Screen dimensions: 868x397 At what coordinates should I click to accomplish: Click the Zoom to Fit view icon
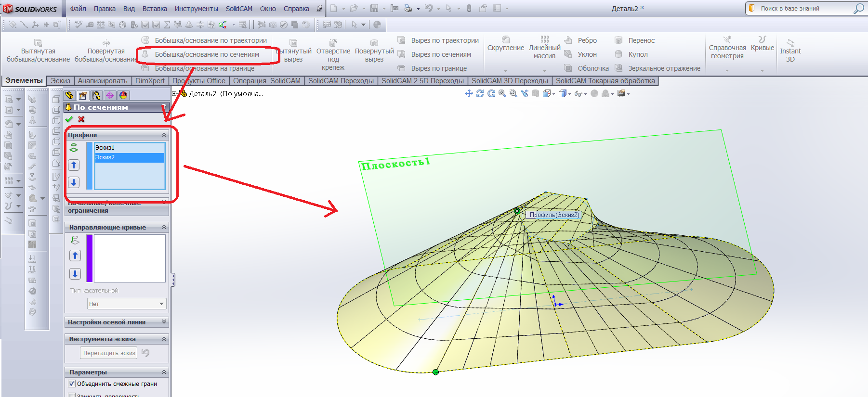(x=502, y=94)
